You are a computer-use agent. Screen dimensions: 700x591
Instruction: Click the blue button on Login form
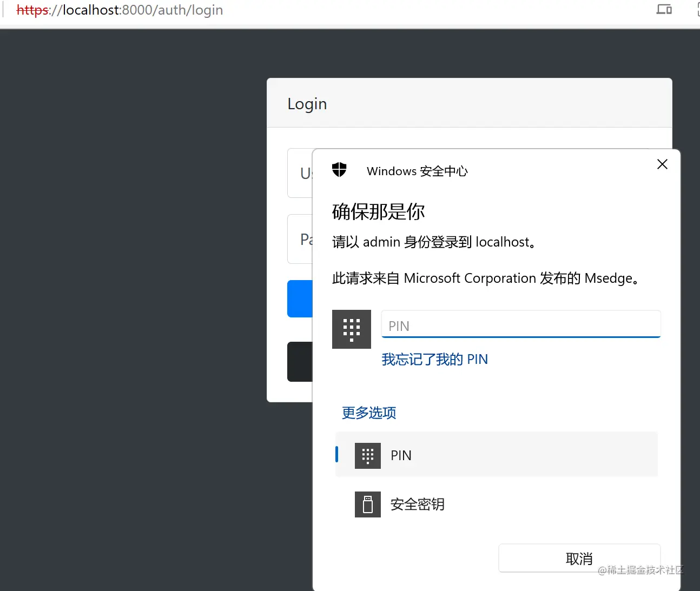click(300, 298)
